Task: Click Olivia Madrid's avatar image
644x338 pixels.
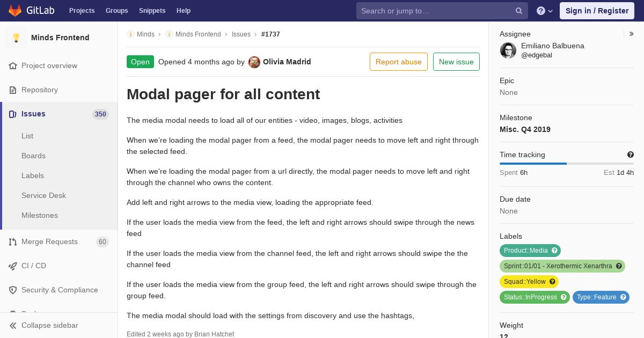Action: pos(254,62)
